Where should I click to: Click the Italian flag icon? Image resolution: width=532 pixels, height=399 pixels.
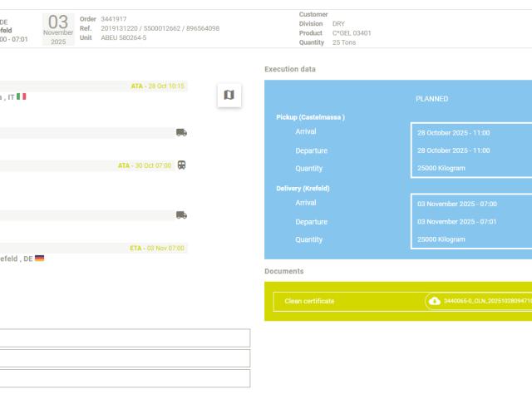tap(22, 96)
